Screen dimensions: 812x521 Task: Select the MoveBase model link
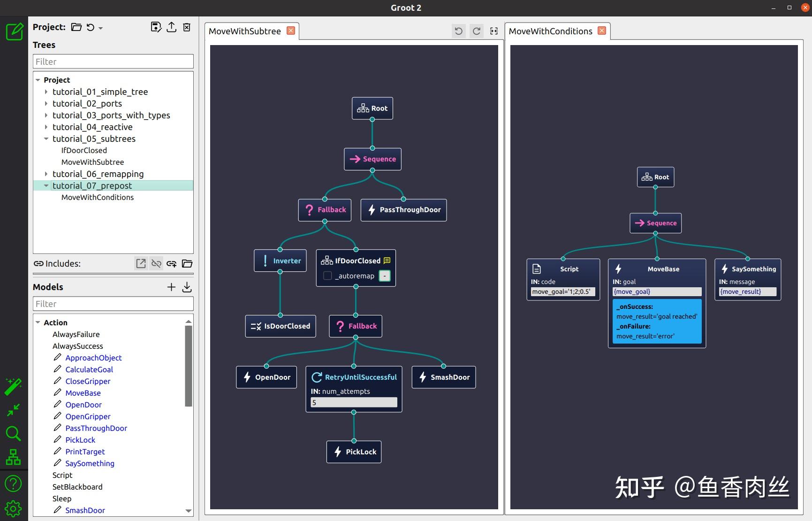click(x=83, y=393)
